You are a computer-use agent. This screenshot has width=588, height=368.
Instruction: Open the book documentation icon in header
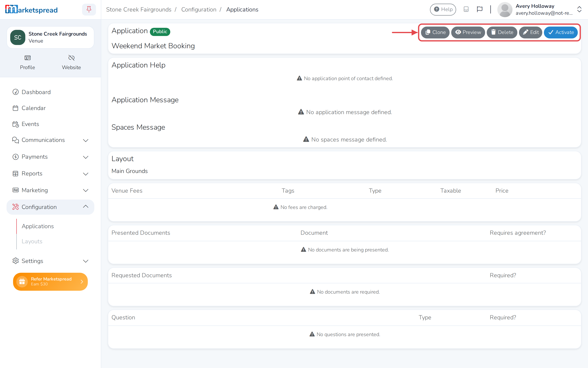[466, 9]
